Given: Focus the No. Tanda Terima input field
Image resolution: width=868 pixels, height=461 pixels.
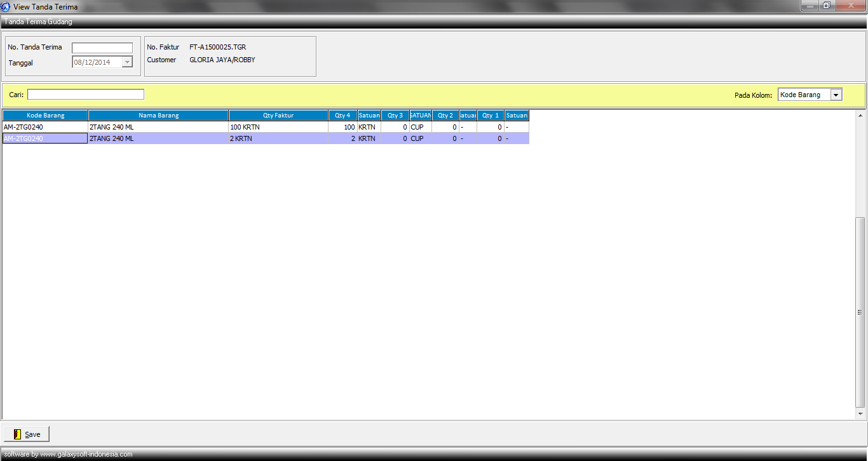Looking at the screenshot, I should [x=102, y=48].
